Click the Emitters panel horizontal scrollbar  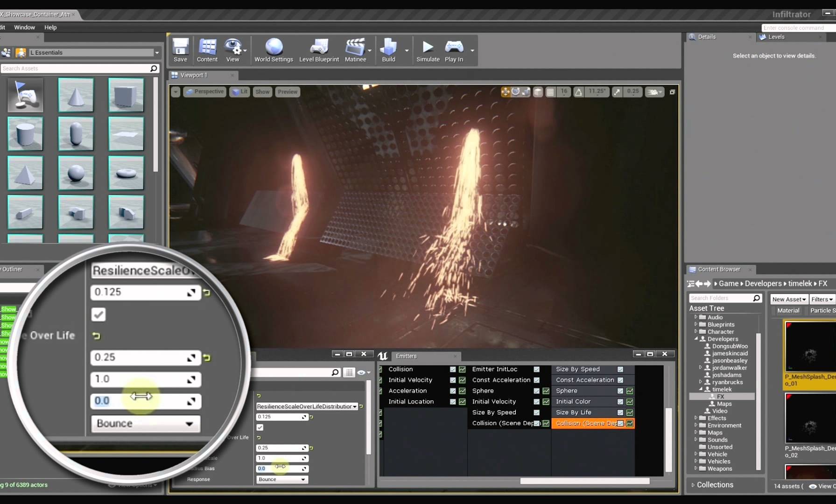[584, 481]
